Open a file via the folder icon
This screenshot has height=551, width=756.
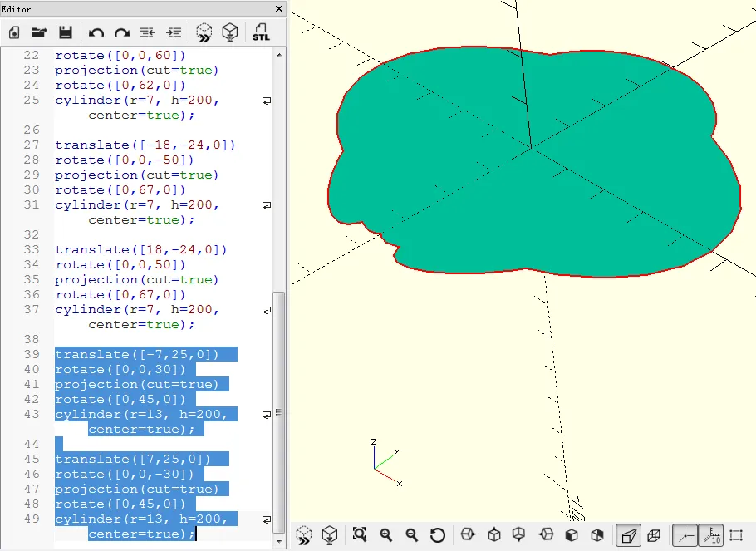tap(40, 32)
